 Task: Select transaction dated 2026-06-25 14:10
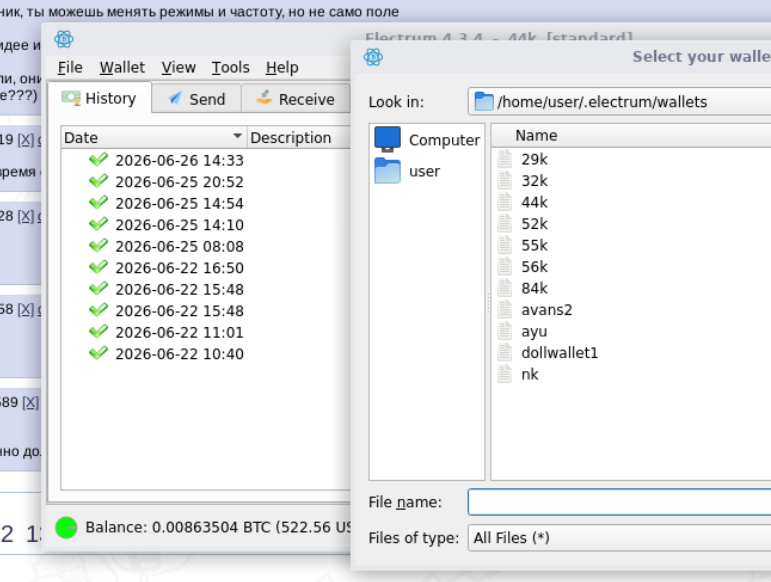pyautogui.click(x=179, y=225)
